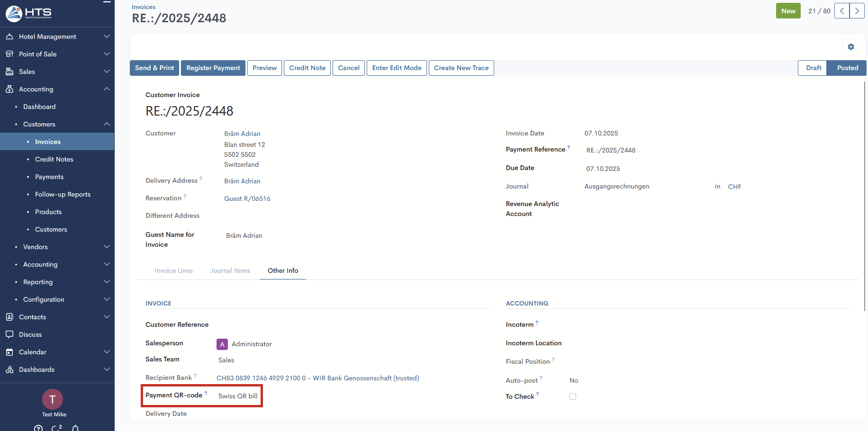Open the Guest R/06516 reservation link
The height and width of the screenshot is (431, 868).
tap(247, 198)
